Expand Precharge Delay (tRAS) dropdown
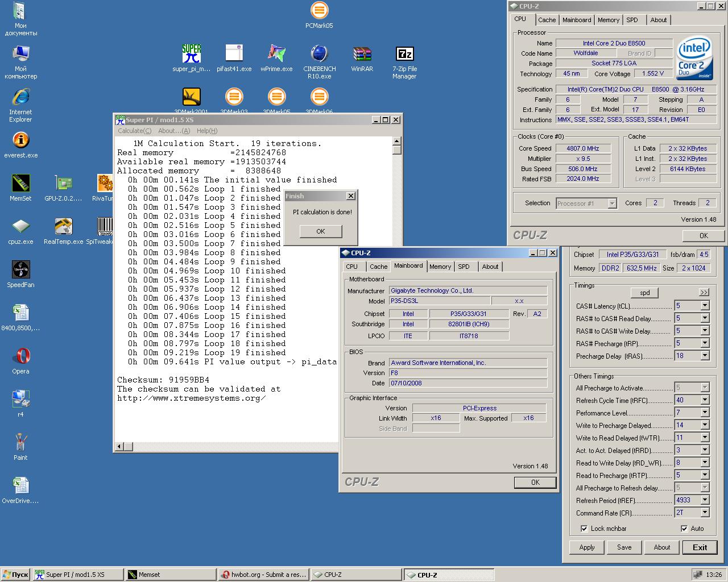 (x=705, y=356)
